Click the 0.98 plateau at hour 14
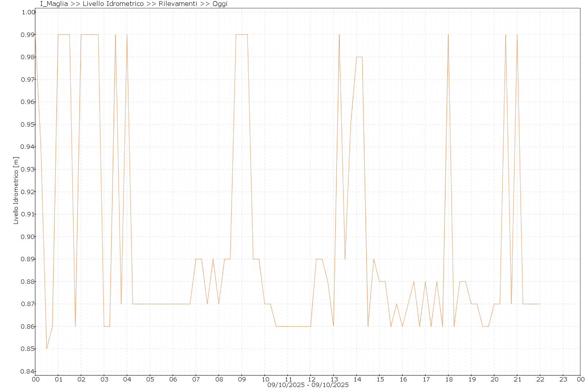The width and height of the screenshot is (588, 389). coord(359,57)
